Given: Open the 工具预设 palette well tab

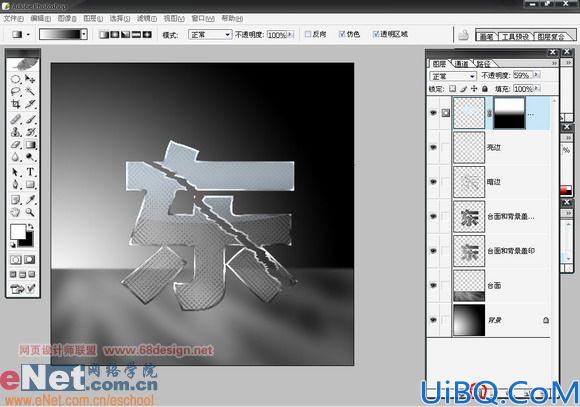Looking at the screenshot, I should point(515,36).
